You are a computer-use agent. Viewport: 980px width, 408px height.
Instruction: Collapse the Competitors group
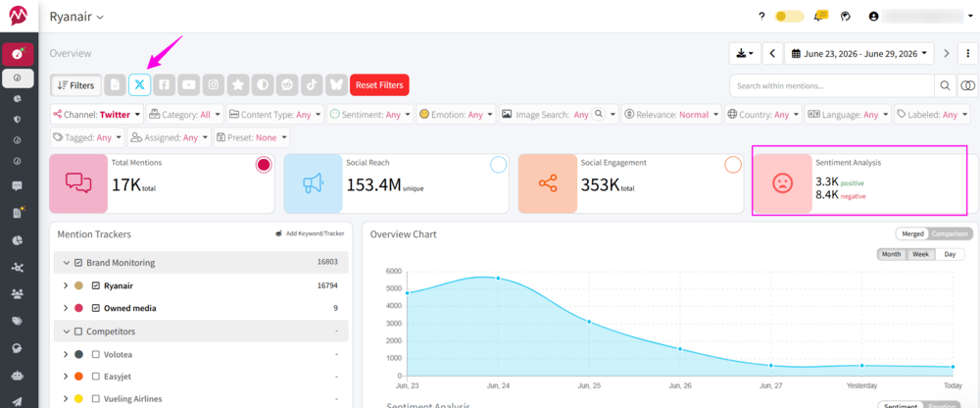pos(67,331)
